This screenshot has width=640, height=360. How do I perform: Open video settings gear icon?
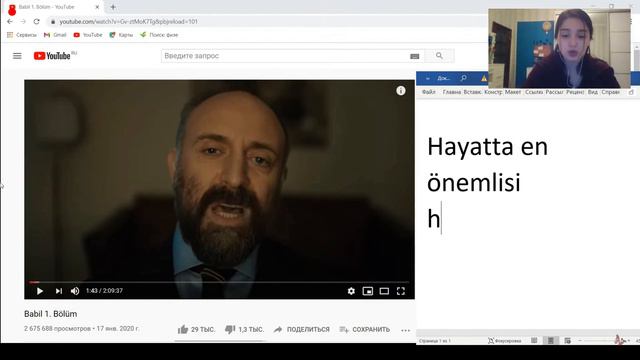coord(351,291)
